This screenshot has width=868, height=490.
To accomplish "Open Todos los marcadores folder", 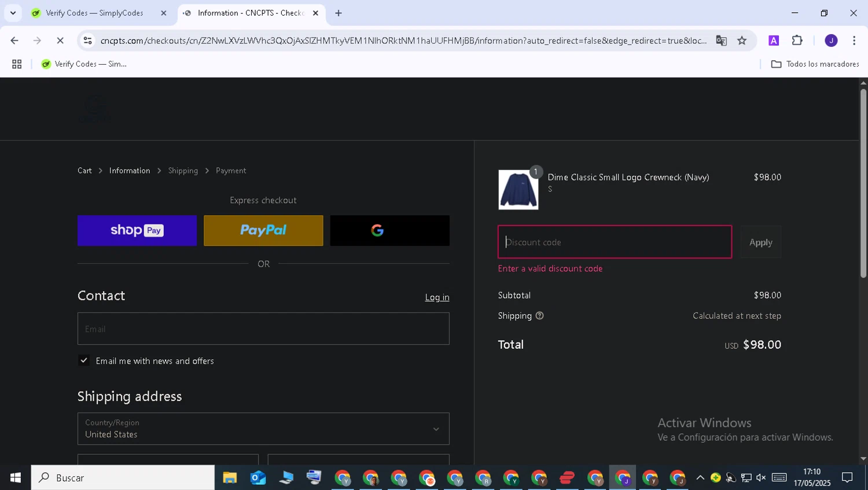I will (815, 64).
